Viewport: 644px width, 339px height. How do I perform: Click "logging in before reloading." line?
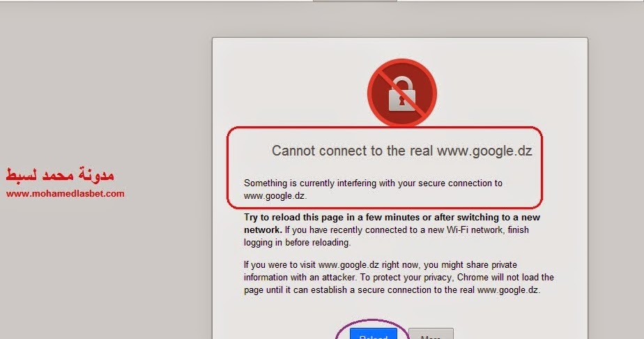pyautogui.click(x=298, y=243)
